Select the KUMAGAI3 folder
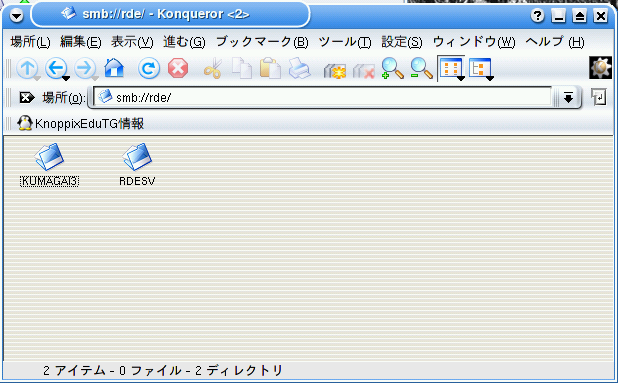The height and width of the screenshot is (383, 618). coord(49,165)
